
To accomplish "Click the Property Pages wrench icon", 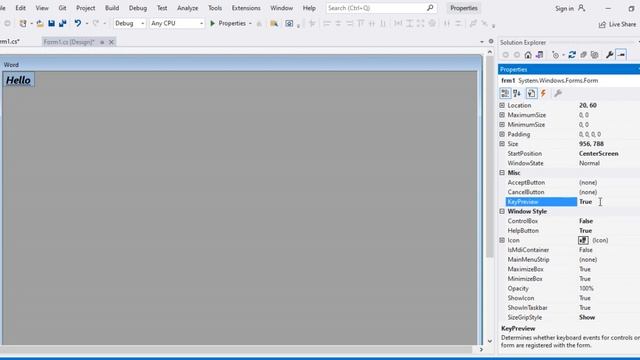I will [x=558, y=93].
